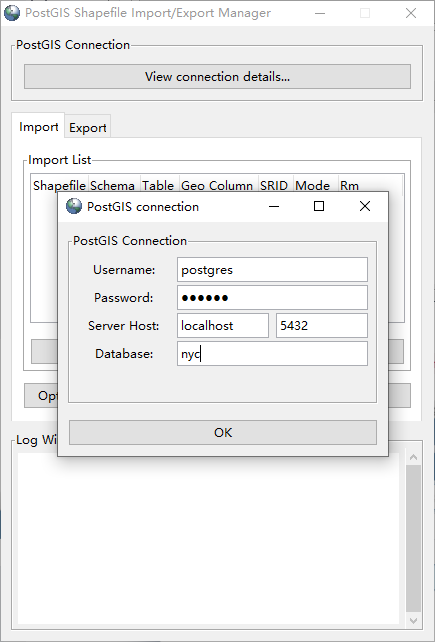Maximize the PostGIS connection dialog
Screen dimensions: 435x642
click(x=319, y=206)
